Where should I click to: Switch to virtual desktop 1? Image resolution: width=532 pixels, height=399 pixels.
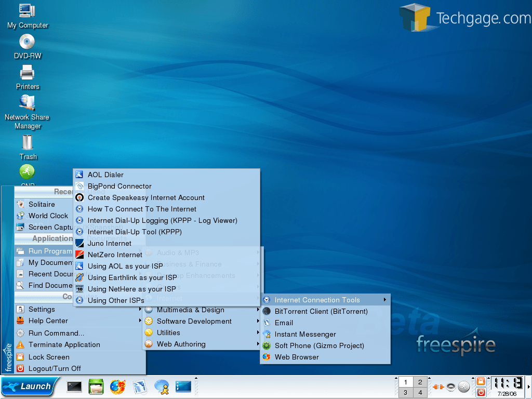click(x=405, y=382)
